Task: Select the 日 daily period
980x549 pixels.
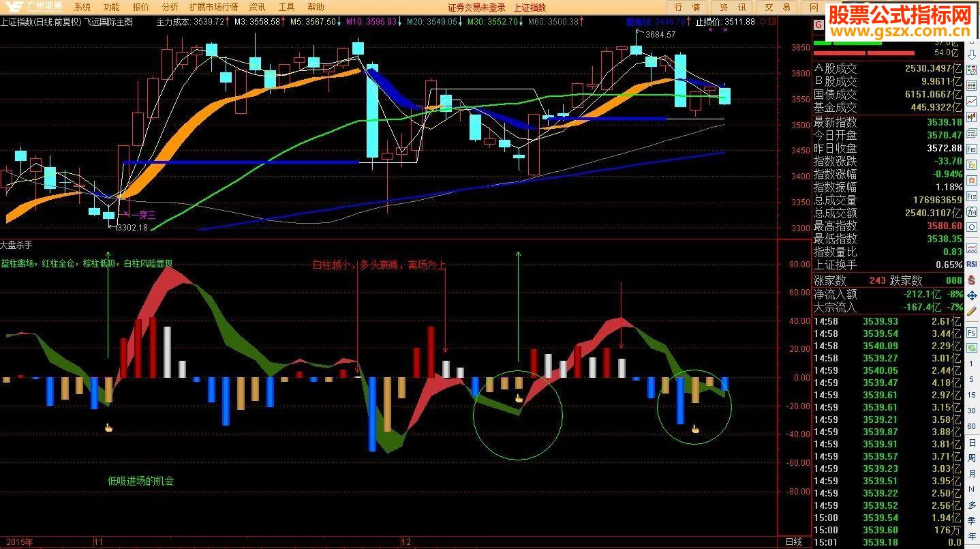Action: 972,443
